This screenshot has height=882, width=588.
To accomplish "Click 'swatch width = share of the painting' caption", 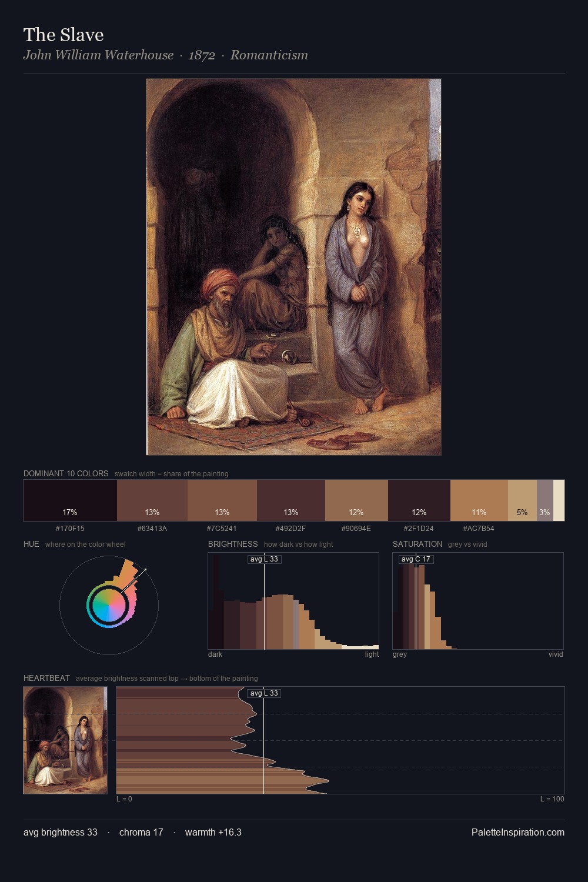I will pos(172,474).
